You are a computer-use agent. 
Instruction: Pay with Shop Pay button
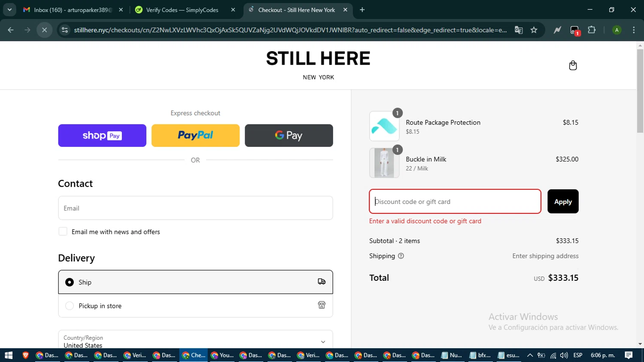click(102, 135)
